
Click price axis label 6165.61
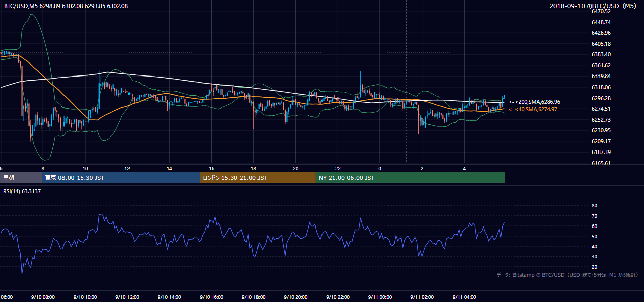601,163
